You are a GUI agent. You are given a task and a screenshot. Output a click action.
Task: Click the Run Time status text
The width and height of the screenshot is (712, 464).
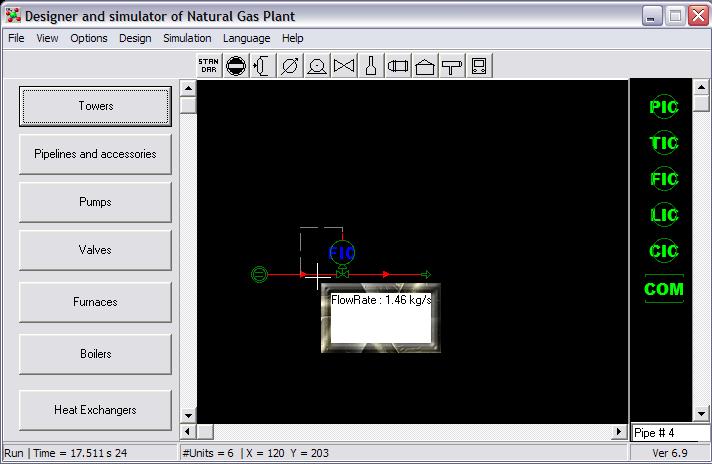[66, 453]
